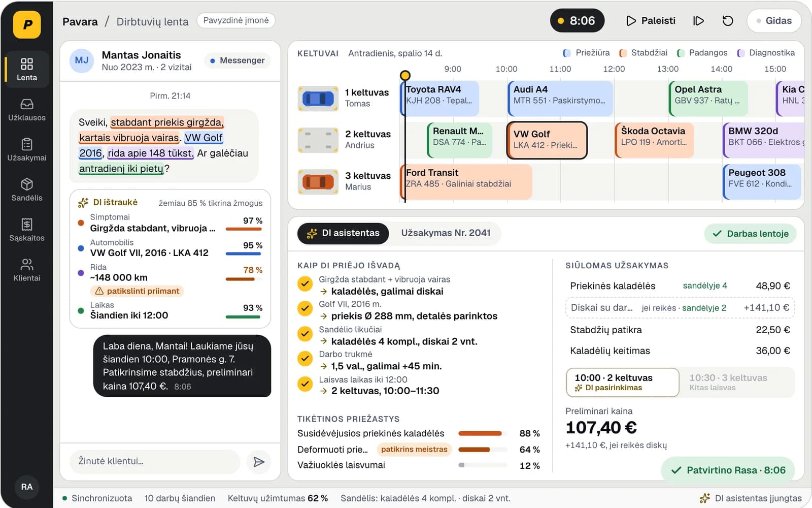Toggle check for Sandėlio likučiai step

point(305,334)
